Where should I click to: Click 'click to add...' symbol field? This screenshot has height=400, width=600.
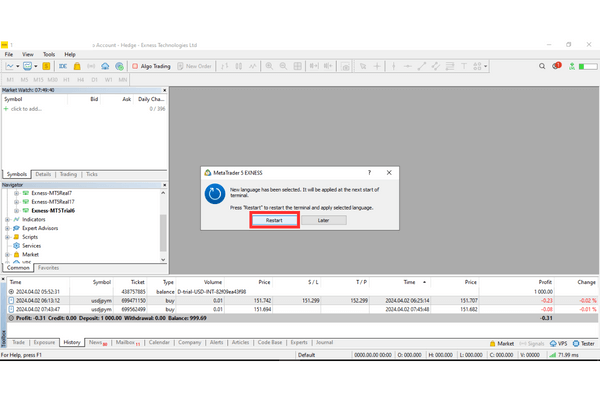click(x=27, y=108)
